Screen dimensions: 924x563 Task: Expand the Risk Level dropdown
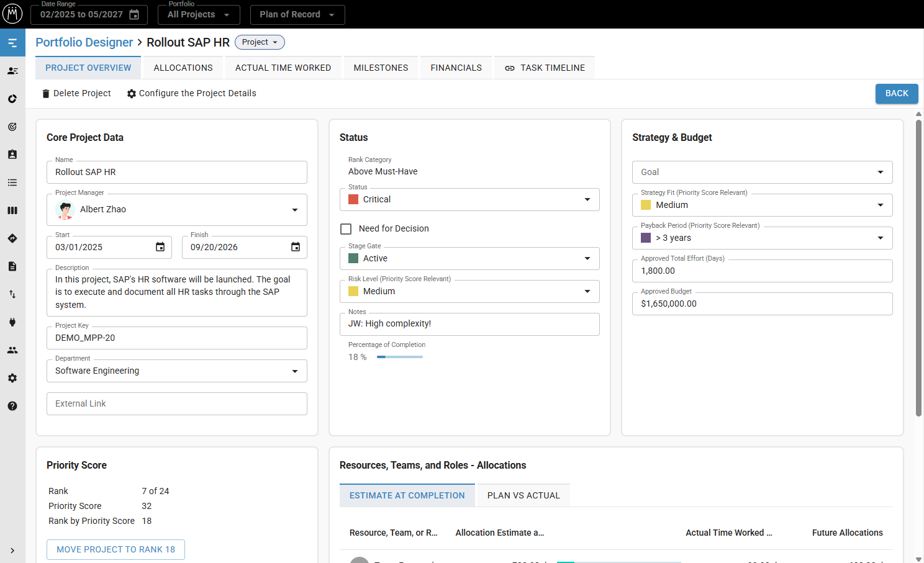point(587,291)
